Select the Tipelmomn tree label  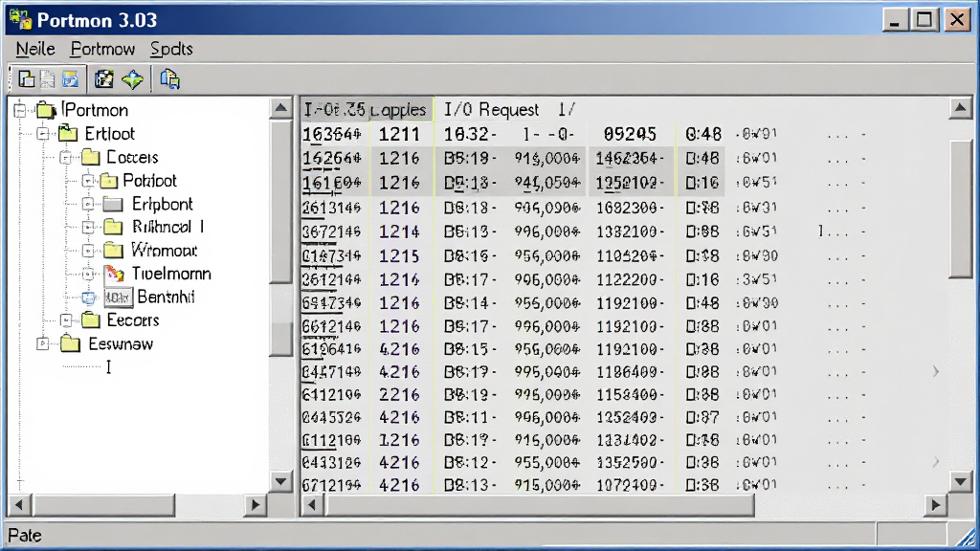(x=171, y=274)
